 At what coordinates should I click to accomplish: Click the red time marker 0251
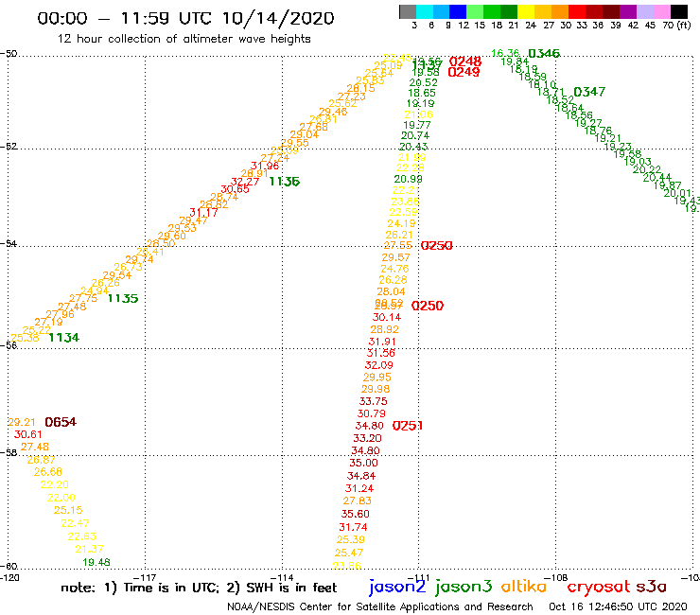tap(407, 426)
